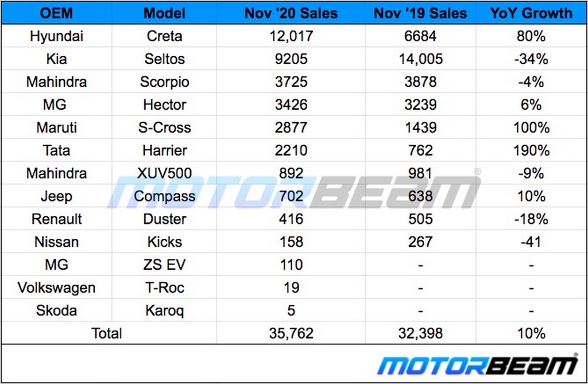Click the total Nov '20 sales 35,762
The image size is (588, 384).
(291, 333)
